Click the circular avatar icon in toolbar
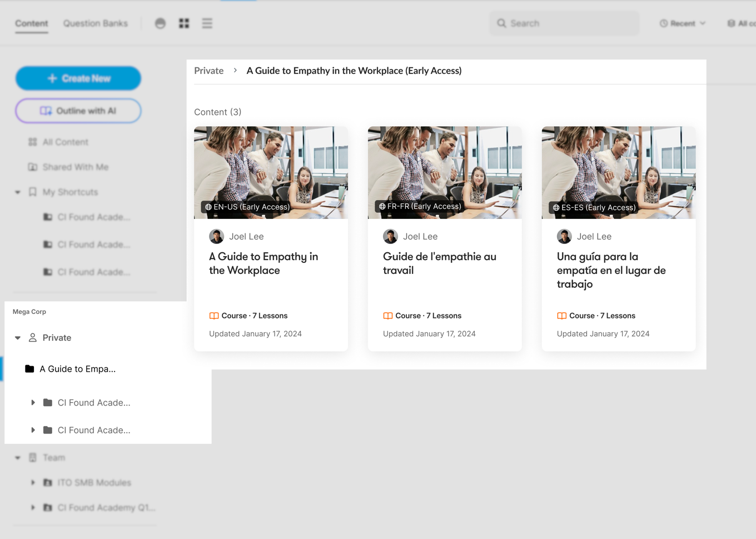 point(160,23)
